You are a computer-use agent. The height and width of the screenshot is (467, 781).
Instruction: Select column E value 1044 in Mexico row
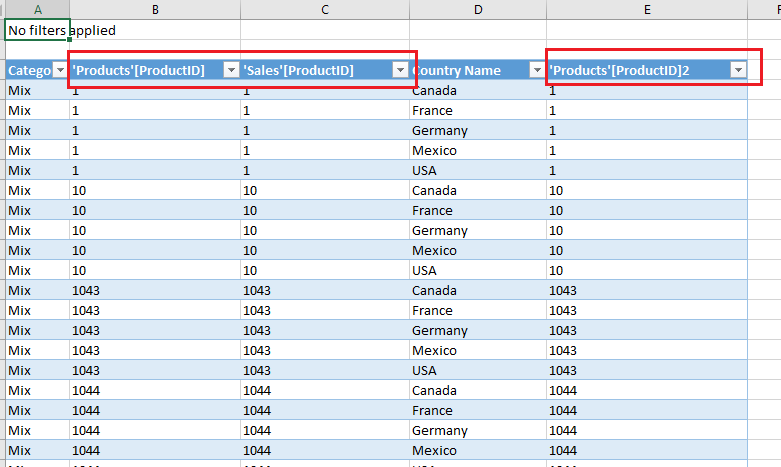pos(647,450)
